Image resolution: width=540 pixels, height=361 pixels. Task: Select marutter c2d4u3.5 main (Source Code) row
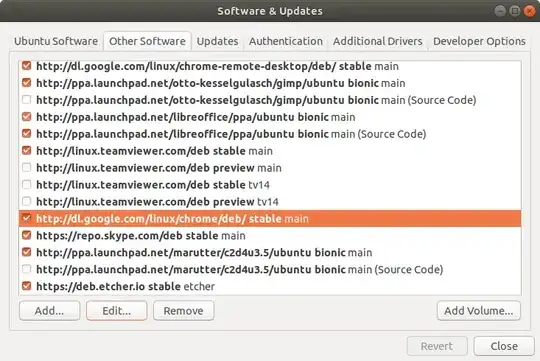click(x=270, y=269)
